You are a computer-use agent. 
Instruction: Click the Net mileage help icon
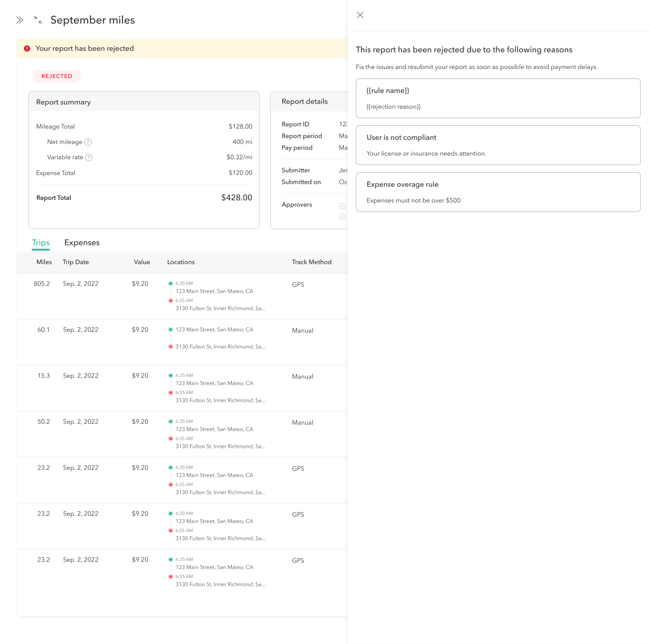pyautogui.click(x=88, y=142)
